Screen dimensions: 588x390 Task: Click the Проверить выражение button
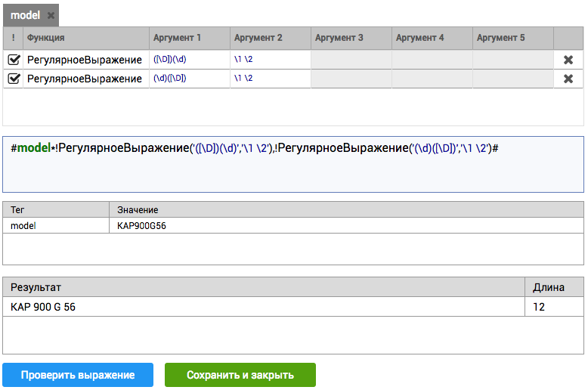point(78,375)
